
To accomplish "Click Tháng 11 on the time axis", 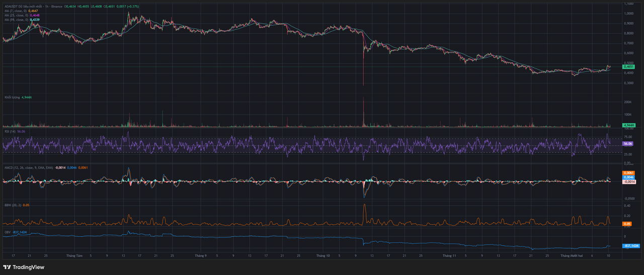I will pyautogui.click(x=449, y=256).
